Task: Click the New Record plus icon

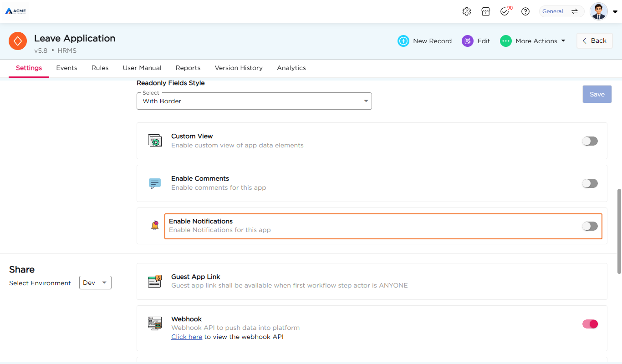Action: pyautogui.click(x=403, y=41)
